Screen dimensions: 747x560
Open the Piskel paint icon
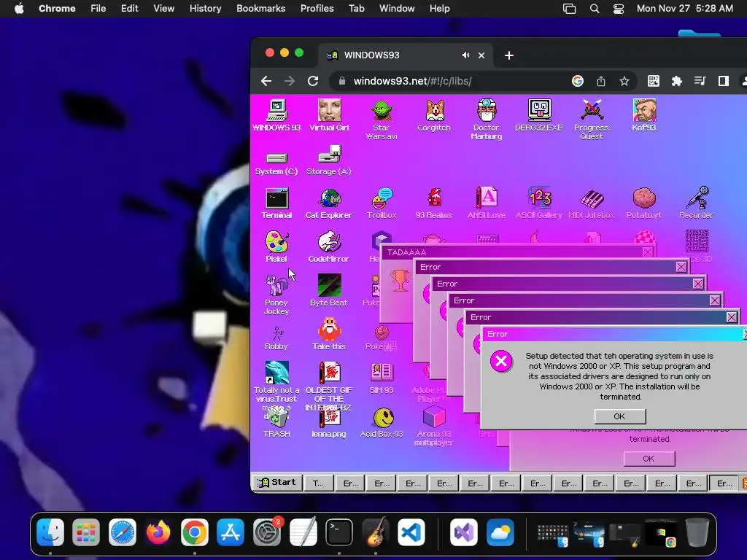276,246
